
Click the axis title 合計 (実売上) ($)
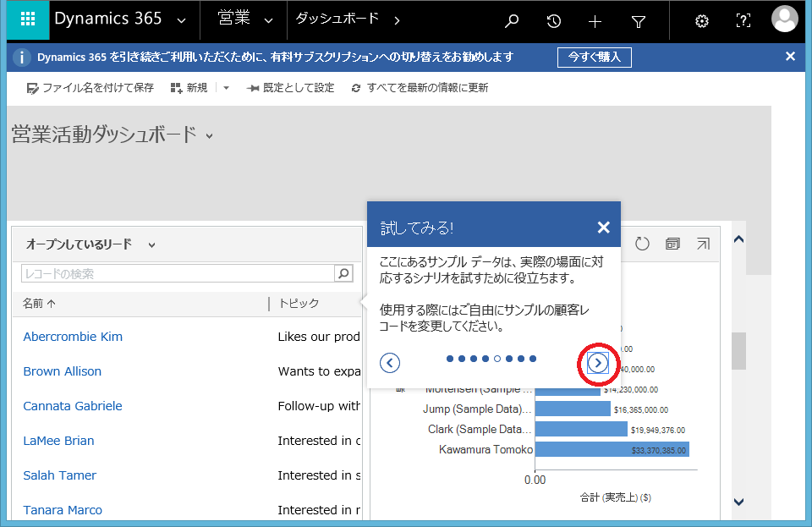tap(615, 497)
